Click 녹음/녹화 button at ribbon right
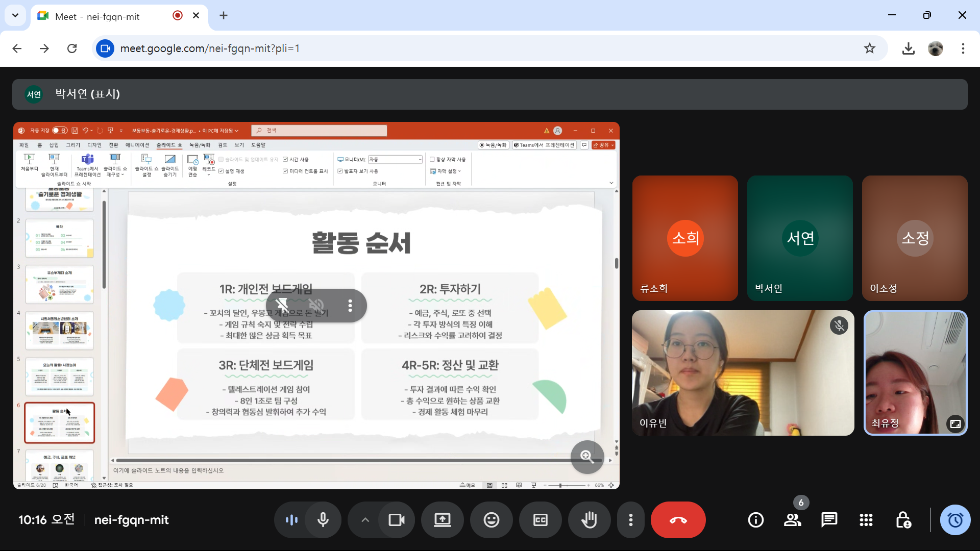980x551 pixels. point(493,145)
